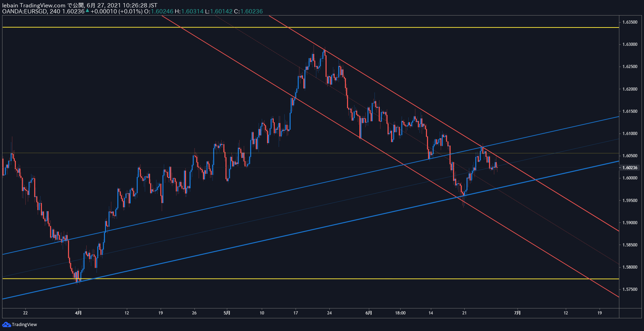
Task: Click the 1.58000 price axis label
Action: 630,267
